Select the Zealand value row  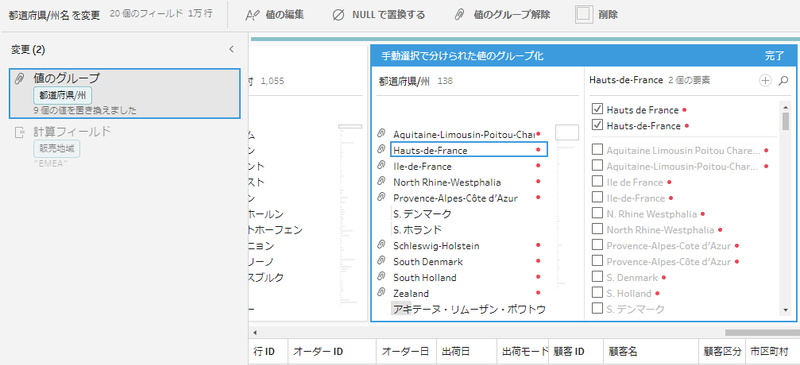pos(468,293)
